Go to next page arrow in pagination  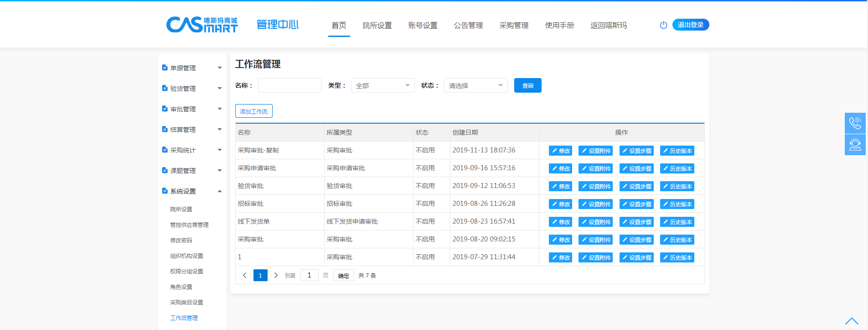pos(276,275)
